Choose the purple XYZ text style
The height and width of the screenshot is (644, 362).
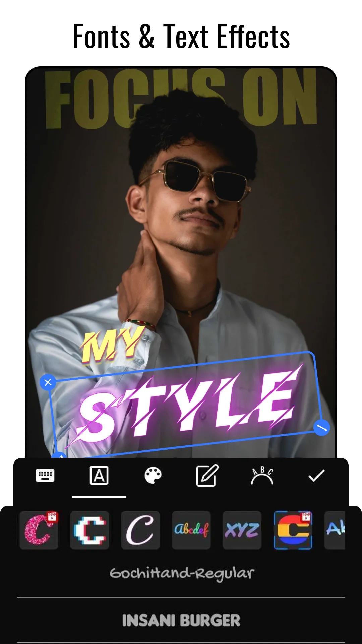tap(242, 530)
